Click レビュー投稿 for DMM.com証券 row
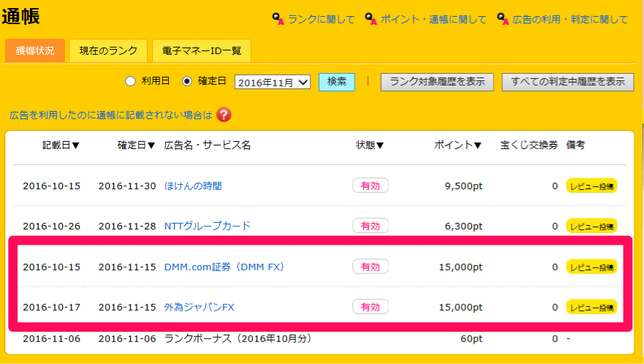Viewport: 644px width, 364px height. click(592, 267)
